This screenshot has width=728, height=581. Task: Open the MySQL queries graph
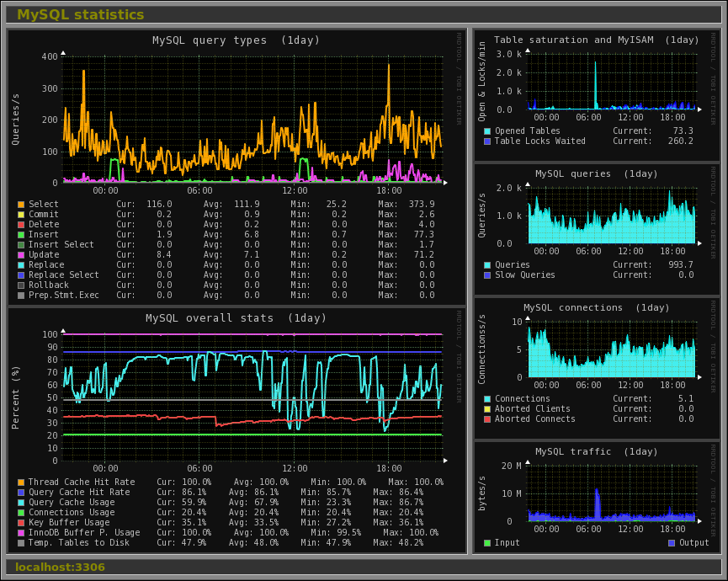[597, 229]
